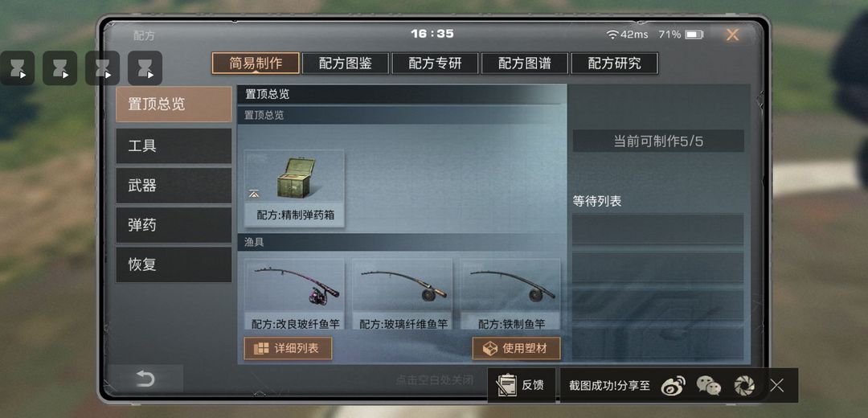Viewport: 868px width, 418px height.
Task: Switch to the 配方专研 tab
Action: coord(435,64)
